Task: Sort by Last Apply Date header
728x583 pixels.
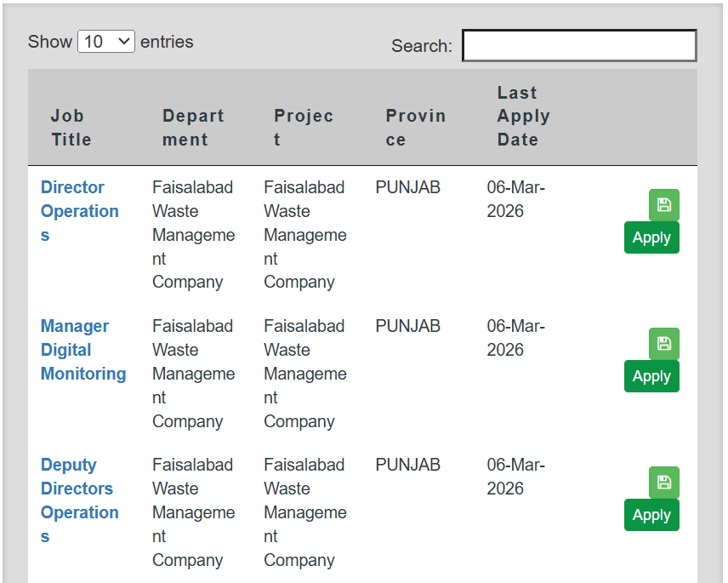Action: 523,117
